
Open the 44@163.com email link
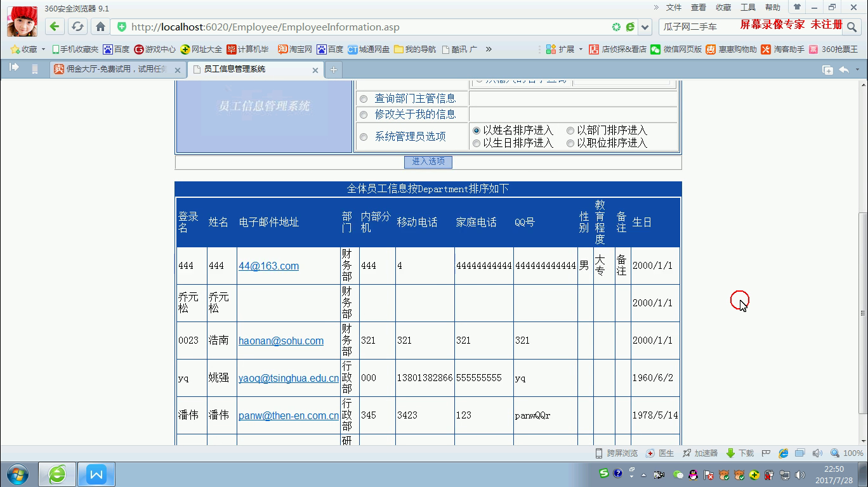point(268,266)
